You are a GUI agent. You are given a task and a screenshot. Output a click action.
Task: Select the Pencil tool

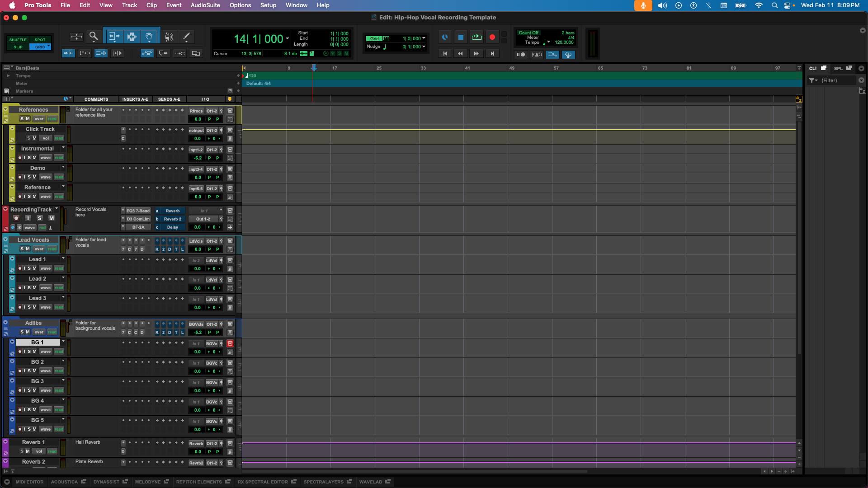(186, 37)
